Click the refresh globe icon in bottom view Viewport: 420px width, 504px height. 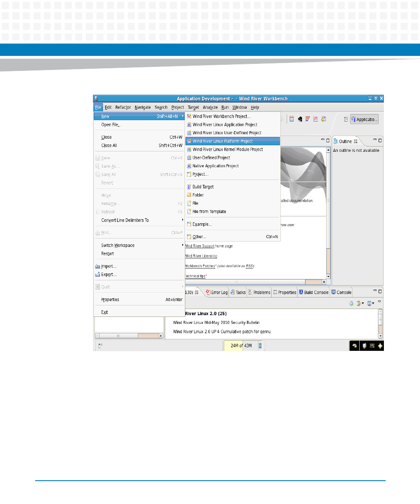coord(351,303)
